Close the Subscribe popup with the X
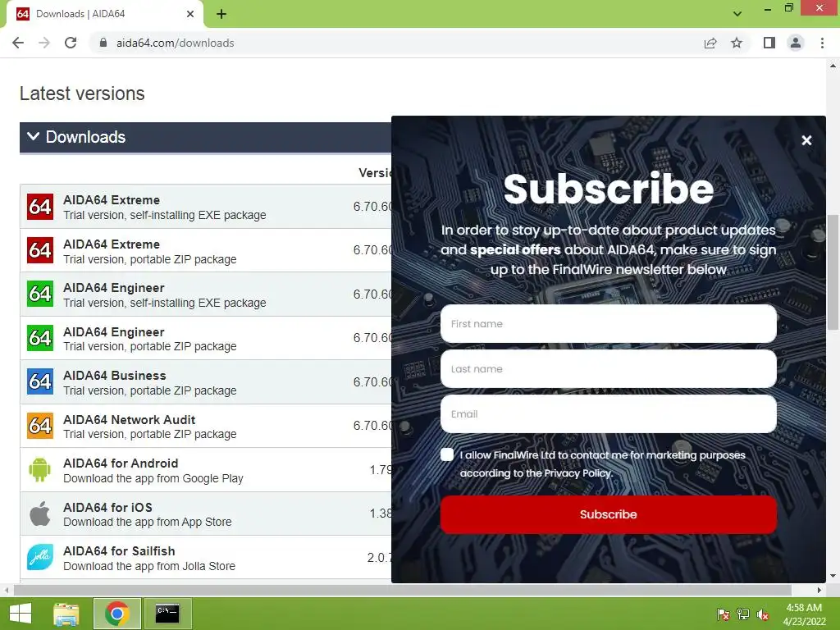 (806, 140)
